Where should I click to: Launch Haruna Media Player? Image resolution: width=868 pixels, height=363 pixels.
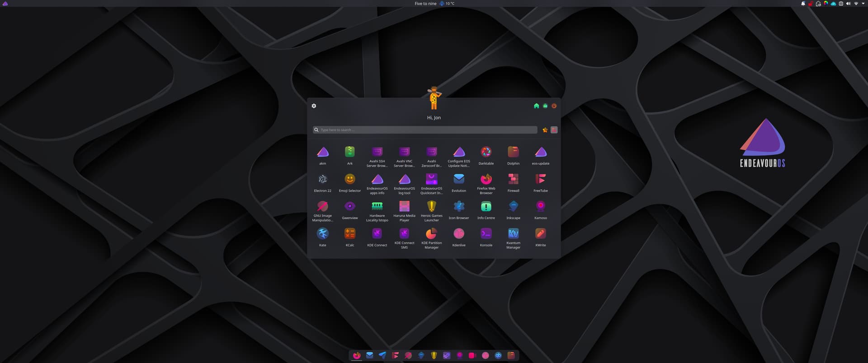pyautogui.click(x=404, y=211)
